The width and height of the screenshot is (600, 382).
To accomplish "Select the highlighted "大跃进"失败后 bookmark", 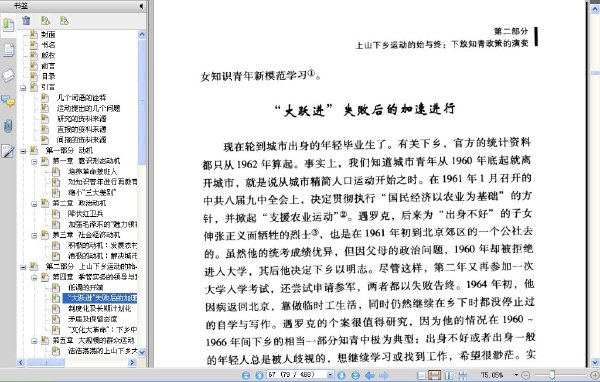I will pos(99,298).
